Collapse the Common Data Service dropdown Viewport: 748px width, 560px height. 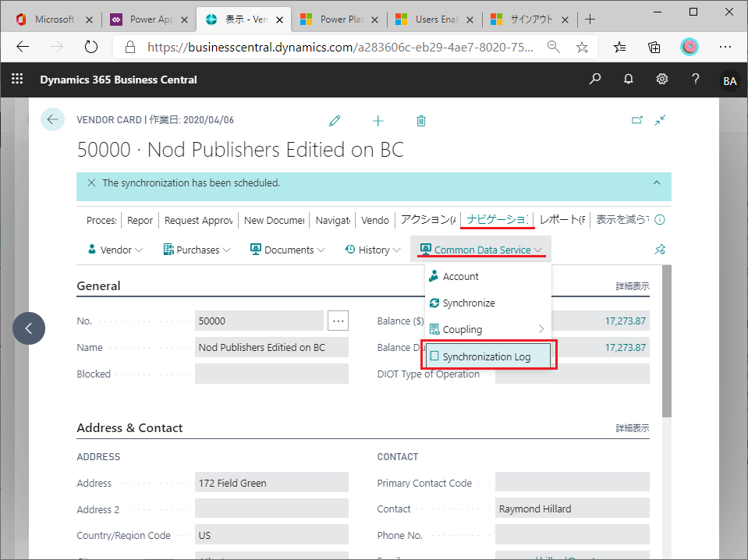coord(480,250)
